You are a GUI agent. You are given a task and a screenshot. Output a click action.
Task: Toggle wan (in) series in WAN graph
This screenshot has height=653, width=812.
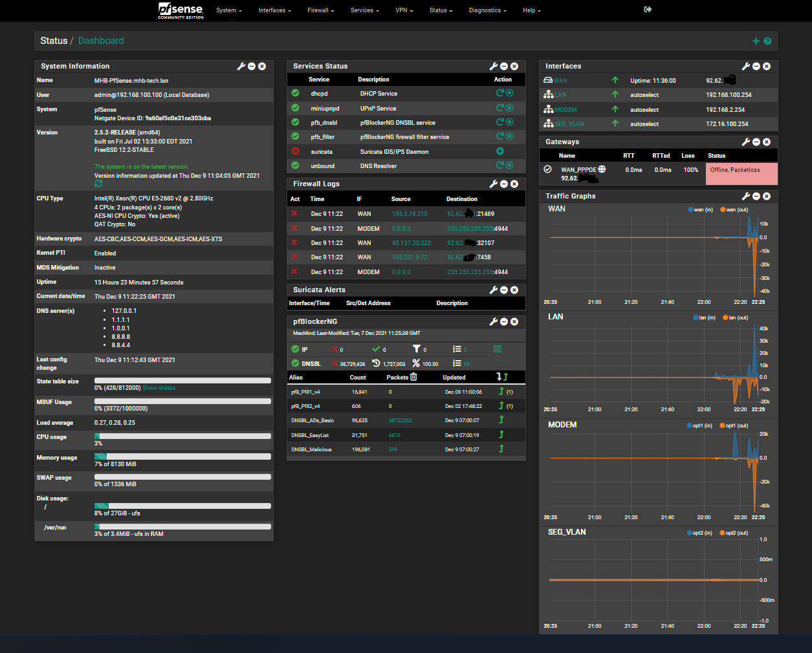click(700, 209)
